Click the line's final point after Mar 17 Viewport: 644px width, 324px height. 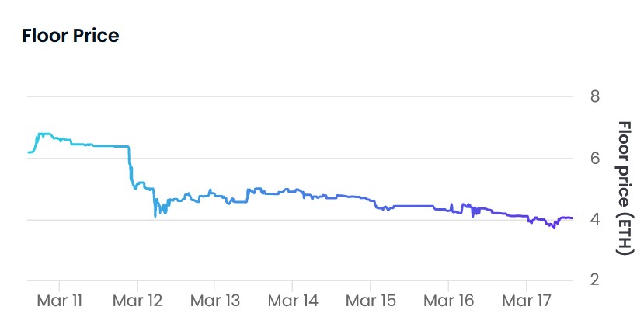(571, 218)
